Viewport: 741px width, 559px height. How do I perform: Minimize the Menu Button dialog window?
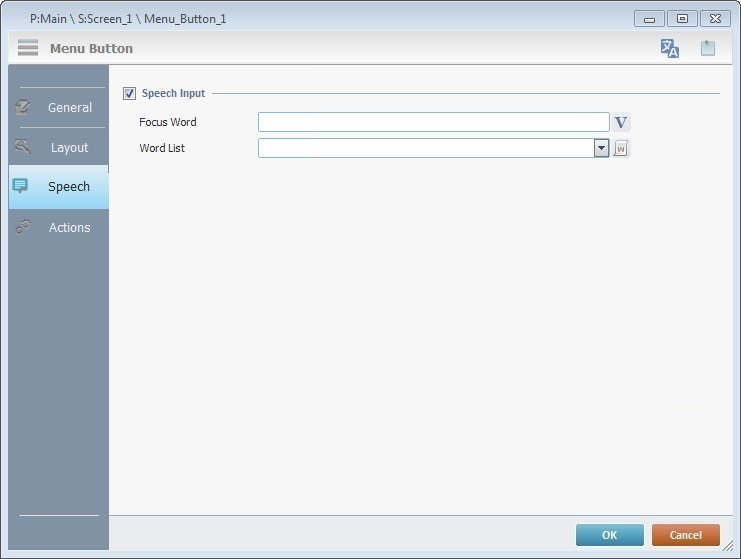(x=649, y=19)
